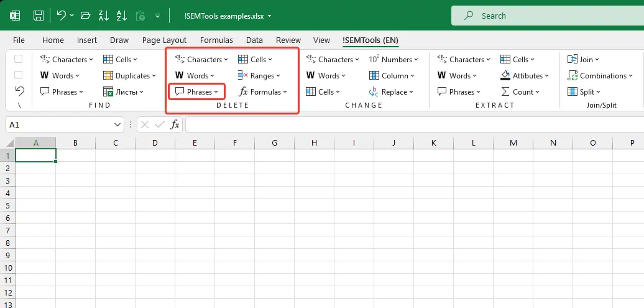Select column D header

(155, 143)
